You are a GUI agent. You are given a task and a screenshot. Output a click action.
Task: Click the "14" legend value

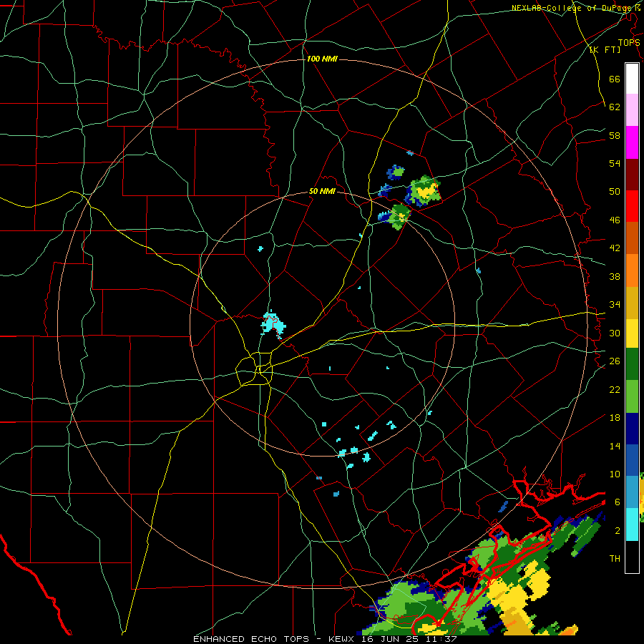615,446
